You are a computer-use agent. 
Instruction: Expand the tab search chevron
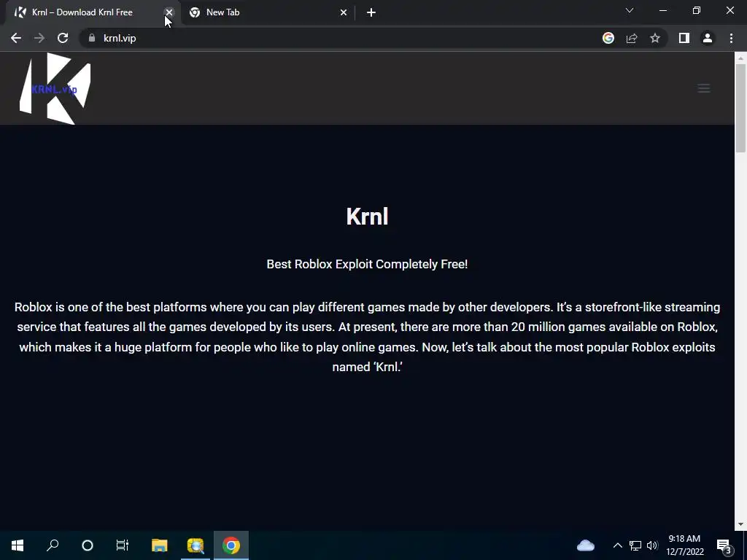pyautogui.click(x=630, y=10)
